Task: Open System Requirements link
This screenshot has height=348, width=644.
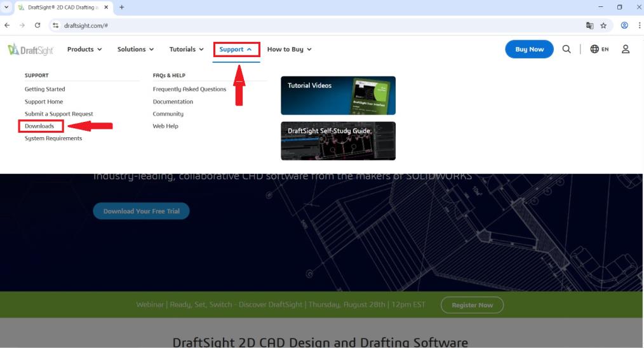Action: (x=53, y=138)
